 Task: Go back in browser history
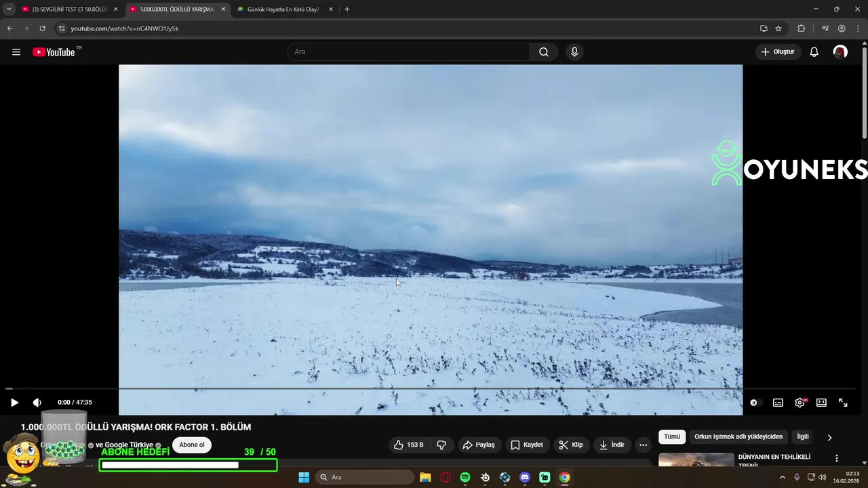(x=9, y=28)
